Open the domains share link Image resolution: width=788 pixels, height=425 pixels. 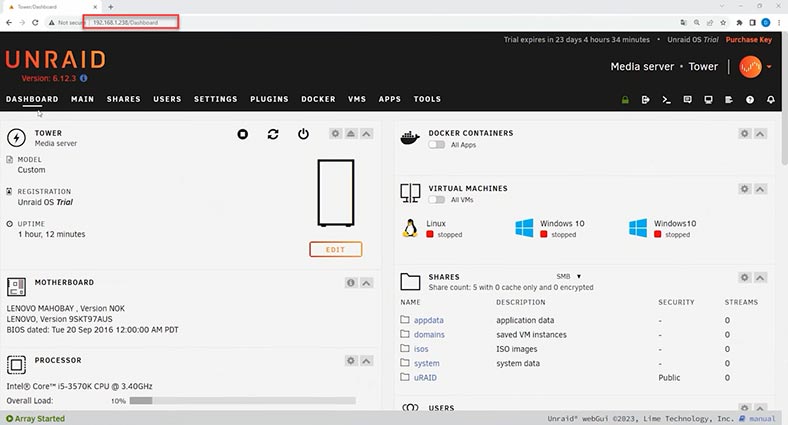tap(429, 335)
